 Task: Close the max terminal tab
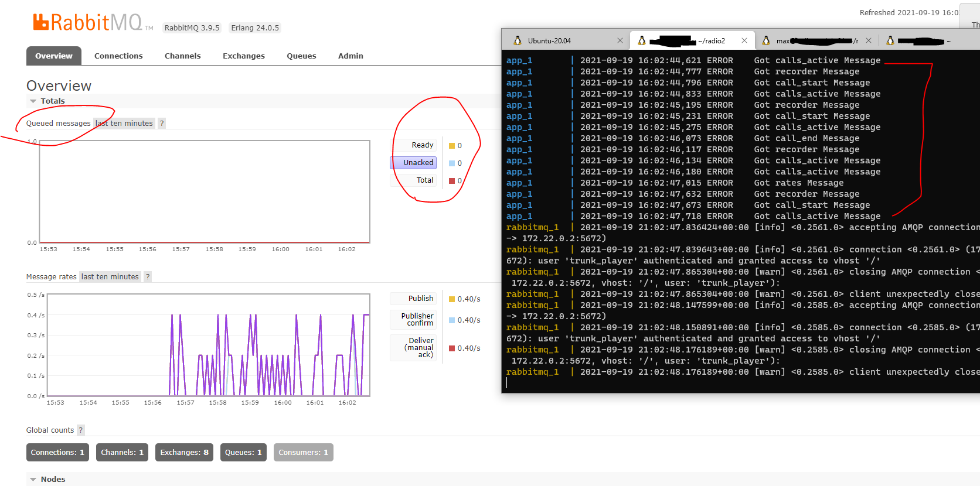tap(869, 40)
